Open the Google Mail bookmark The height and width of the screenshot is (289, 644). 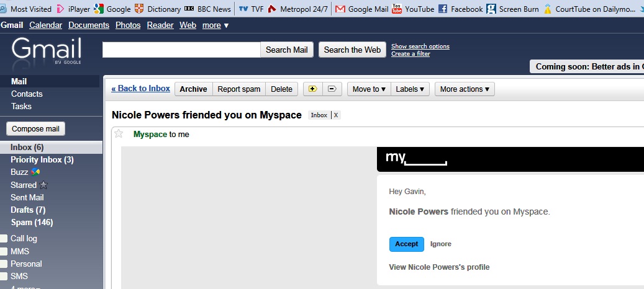tap(361, 9)
